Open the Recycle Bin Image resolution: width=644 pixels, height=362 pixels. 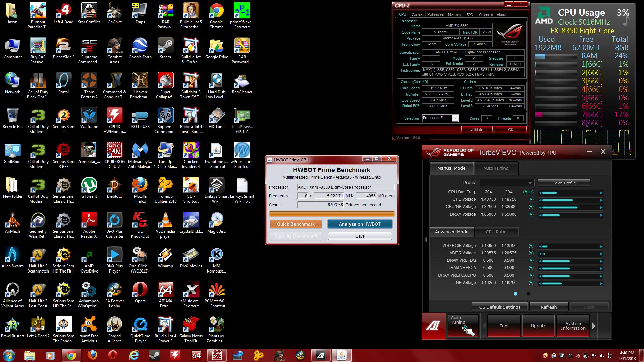pyautogui.click(x=12, y=118)
